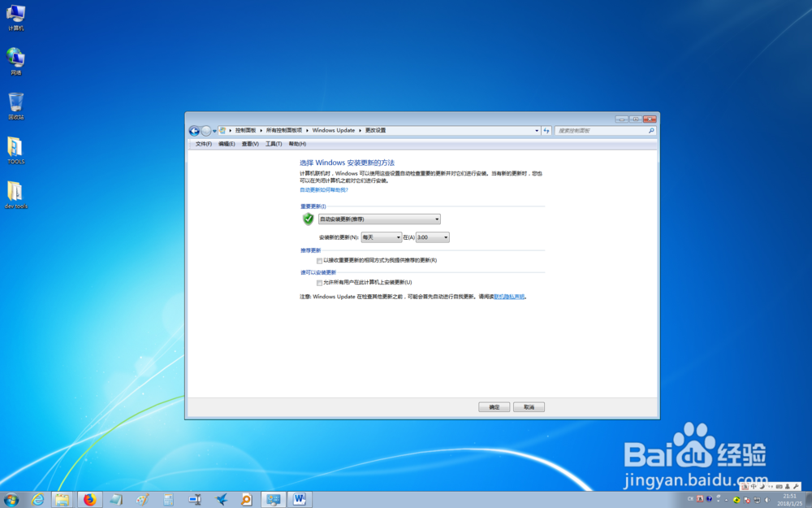Open the notepad icon in the taskbar

click(116, 500)
